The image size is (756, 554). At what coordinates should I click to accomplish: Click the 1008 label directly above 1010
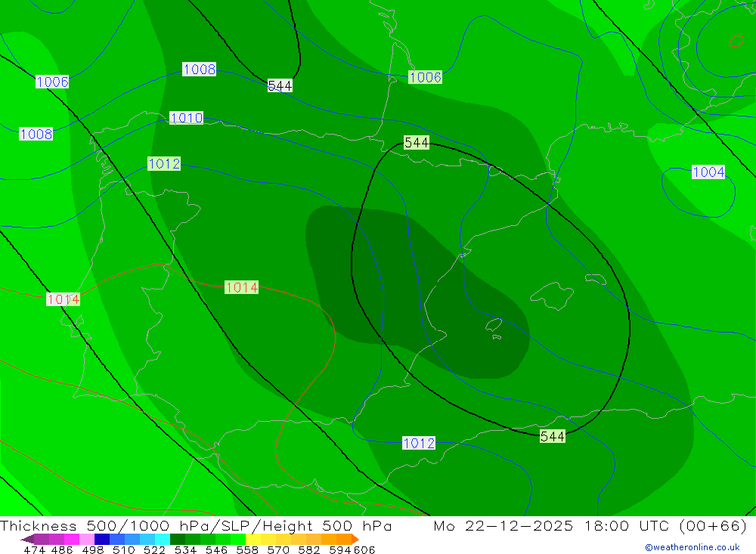(x=199, y=69)
